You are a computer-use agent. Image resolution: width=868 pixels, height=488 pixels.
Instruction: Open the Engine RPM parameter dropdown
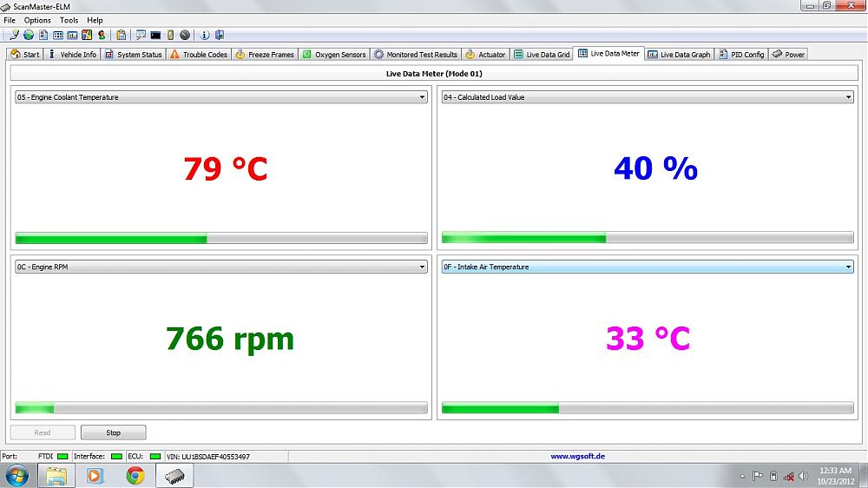422,267
